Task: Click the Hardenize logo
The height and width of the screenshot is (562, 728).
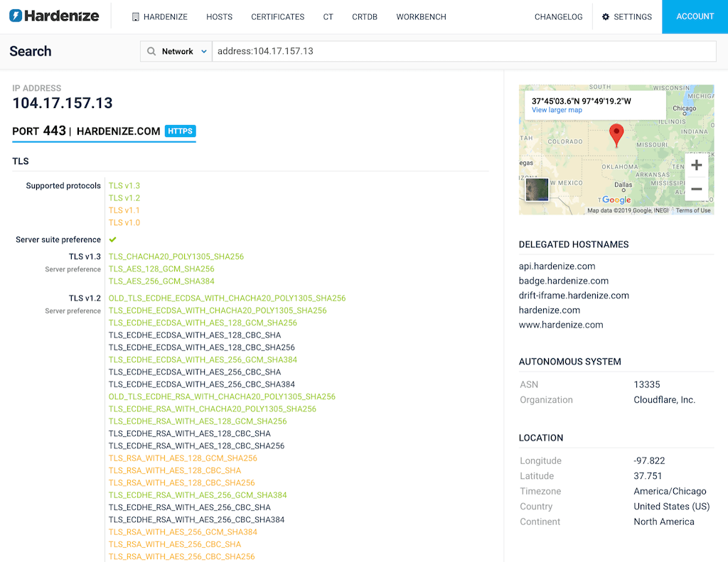Action: pyautogui.click(x=54, y=16)
